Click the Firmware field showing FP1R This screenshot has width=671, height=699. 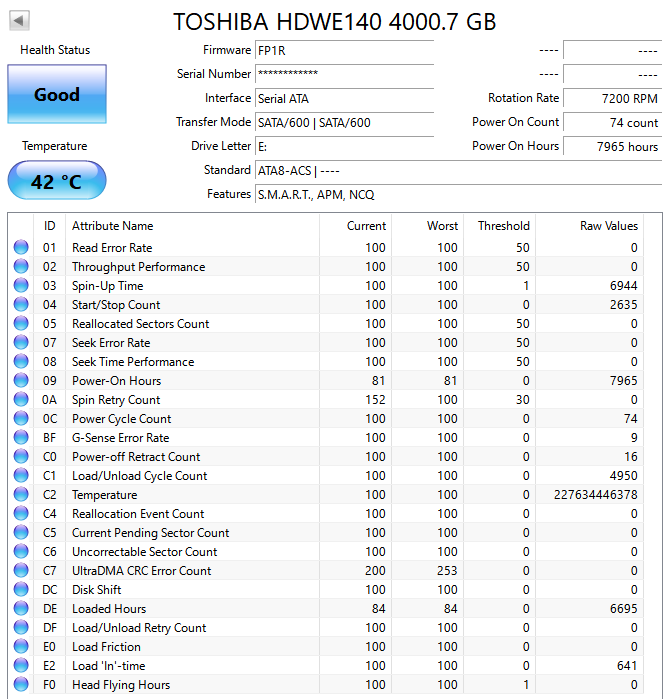pyautogui.click(x=344, y=50)
